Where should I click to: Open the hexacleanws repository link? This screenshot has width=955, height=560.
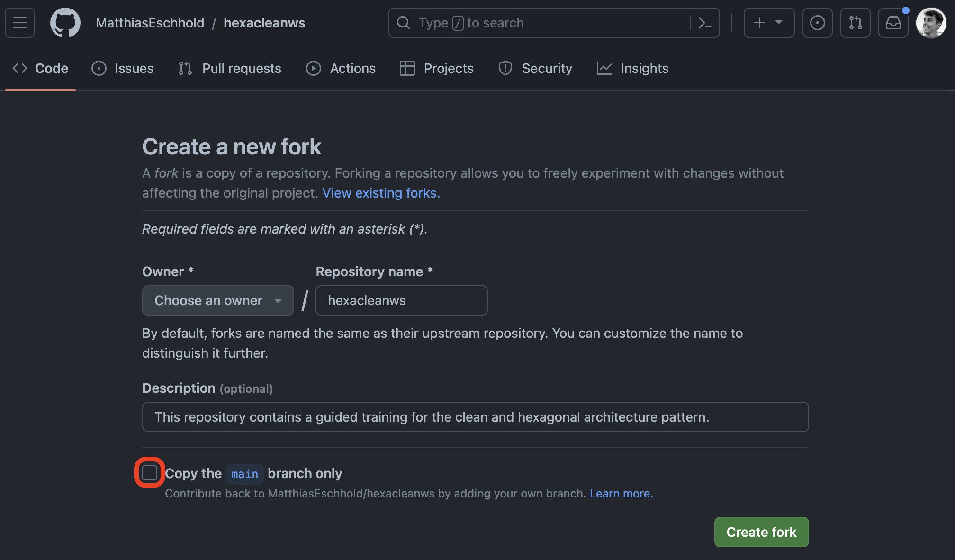pyautogui.click(x=264, y=23)
